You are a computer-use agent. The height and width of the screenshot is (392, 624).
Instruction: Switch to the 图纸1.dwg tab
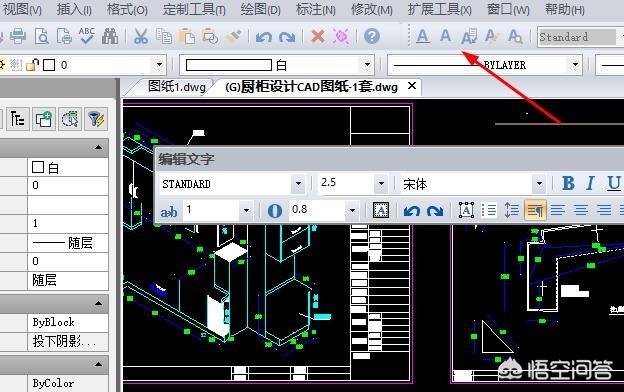point(177,86)
